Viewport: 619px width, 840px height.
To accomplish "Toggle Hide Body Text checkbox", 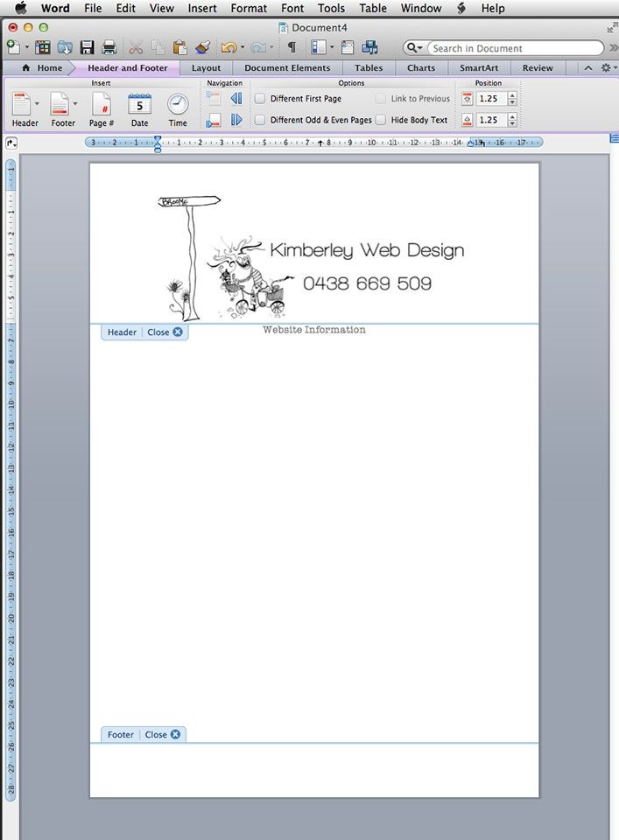I will tap(380, 120).
